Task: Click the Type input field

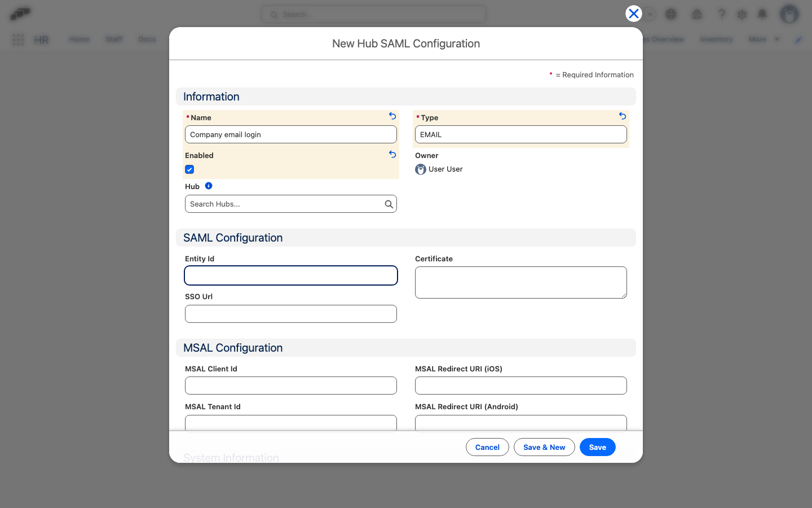Action: click(x=521, y=134)
